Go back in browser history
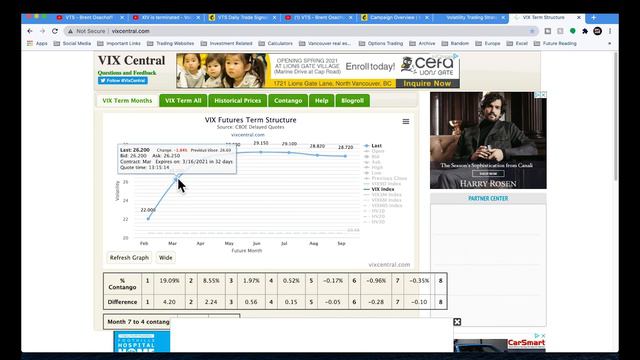 [x=30, y=31]
